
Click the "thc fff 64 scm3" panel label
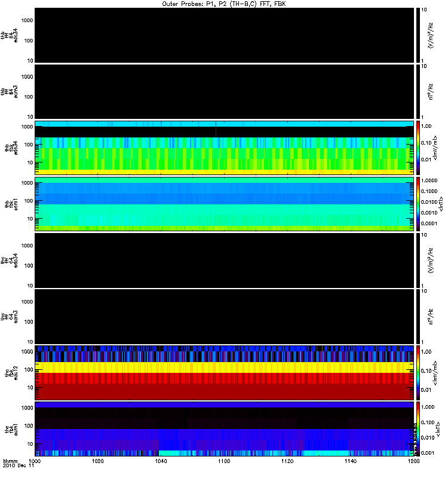click(x=9, y=317)
